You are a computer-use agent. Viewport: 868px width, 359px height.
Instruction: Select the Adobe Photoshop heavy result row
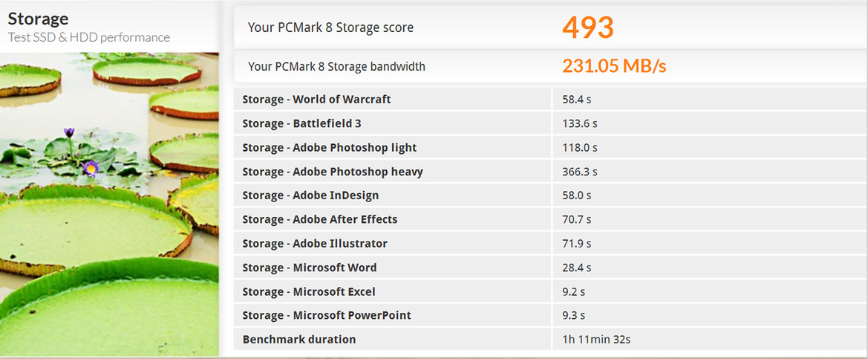coord(550,172)
